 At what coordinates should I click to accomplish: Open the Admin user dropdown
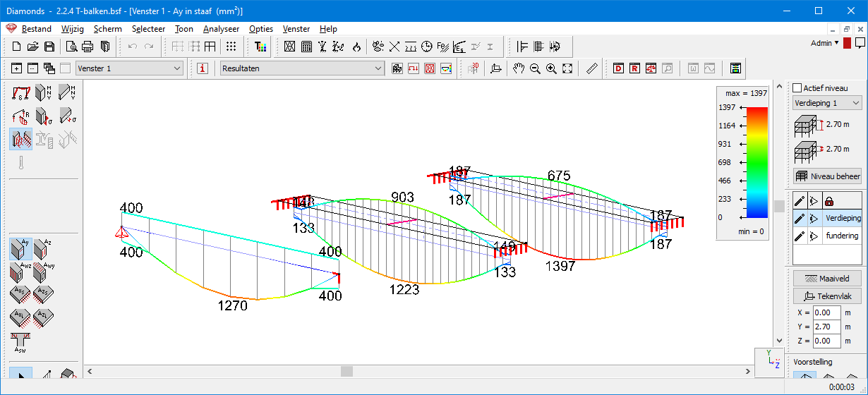tap(825, 43)
